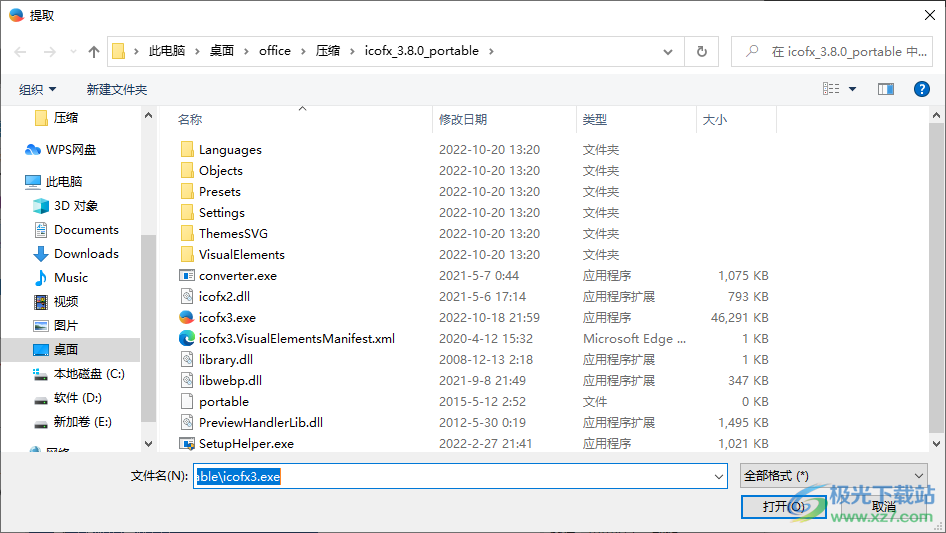Image resolution: width=946 pixels, height=533 pixels.
Task: Select the Settings folder icon
Action: (187, 212)
